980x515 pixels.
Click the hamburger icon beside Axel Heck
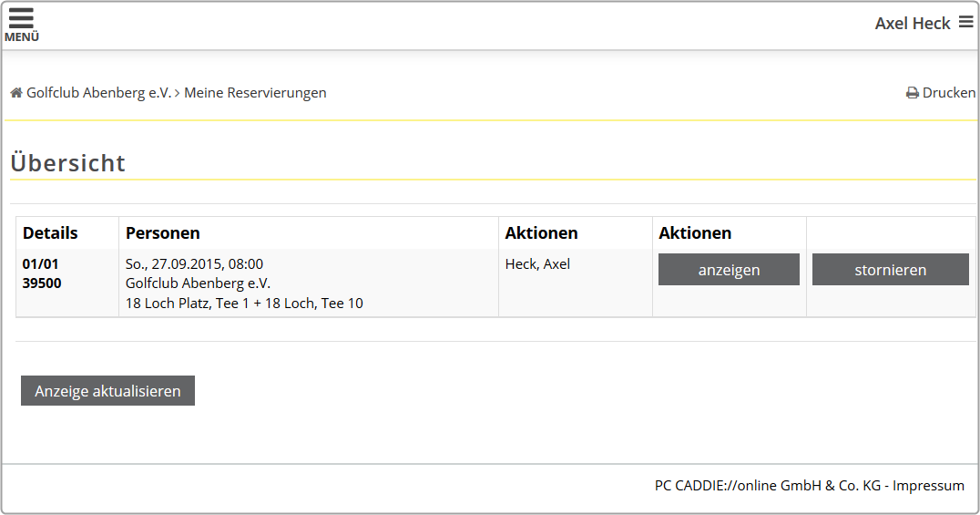click(x=965, y=22)
